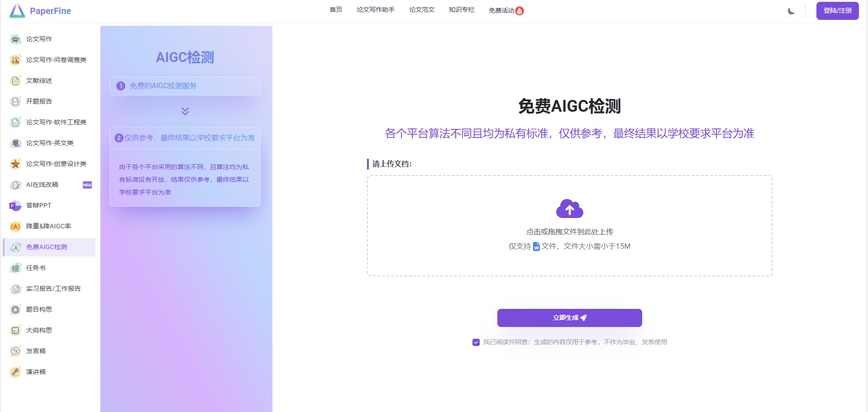Image resolution: width=868 pixels, height=412 pixels.
Task: Click the AIGC检测 panel heading
Action: pyautogui.click(x=185, y=57)
